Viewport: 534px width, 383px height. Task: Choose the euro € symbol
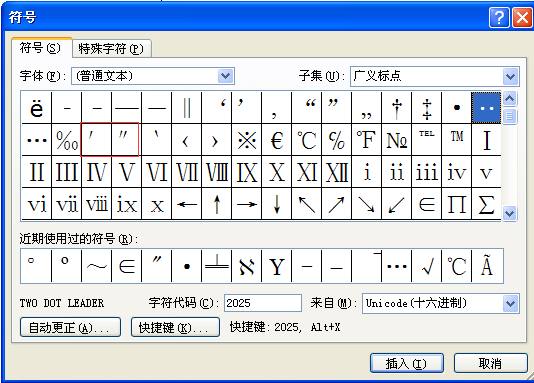277,140
